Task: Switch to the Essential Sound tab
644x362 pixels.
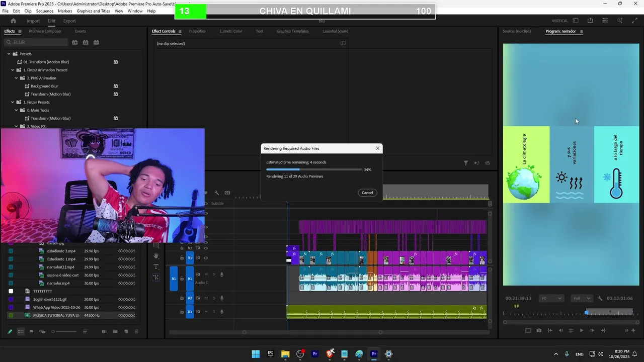Action: point(335,31)
